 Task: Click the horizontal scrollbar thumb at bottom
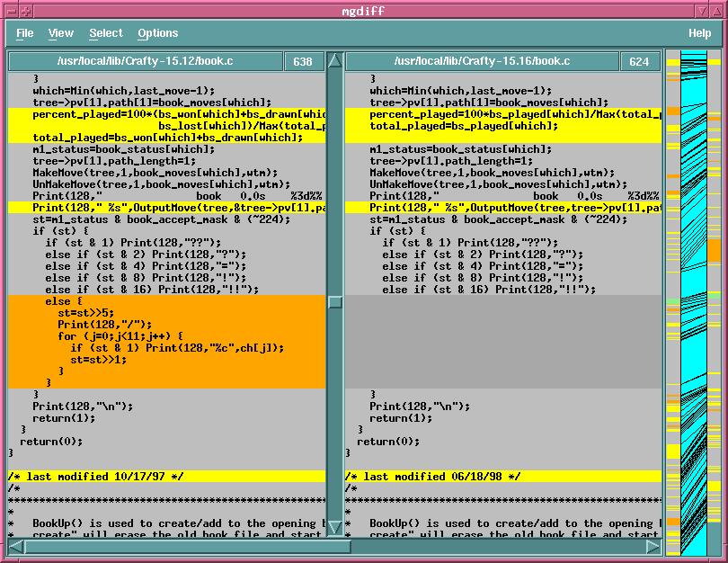187,546
